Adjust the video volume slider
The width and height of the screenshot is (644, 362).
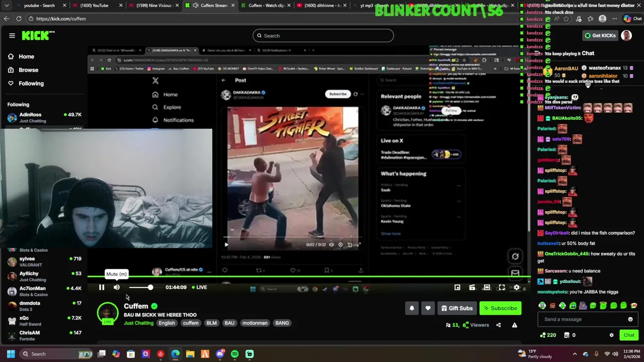click(141, 287)
